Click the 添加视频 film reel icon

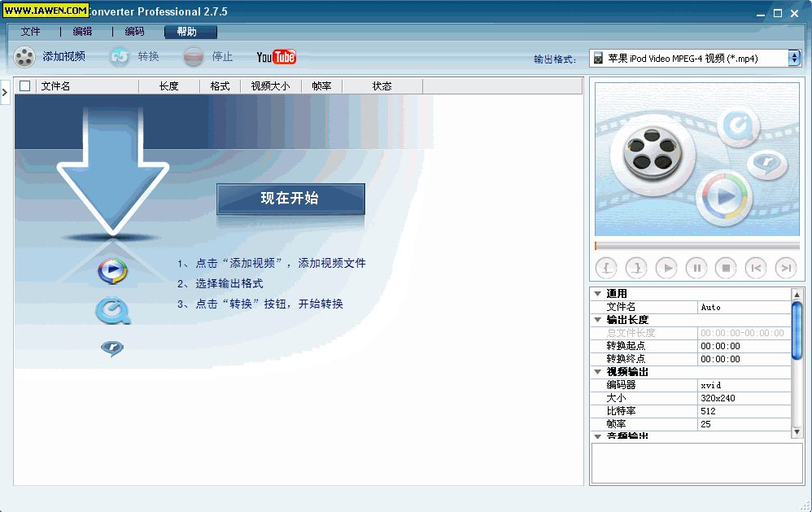25,57
